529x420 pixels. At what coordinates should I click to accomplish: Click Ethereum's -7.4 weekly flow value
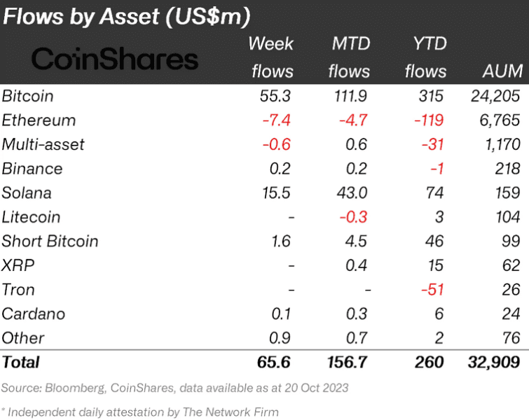[x=276, y=120]
